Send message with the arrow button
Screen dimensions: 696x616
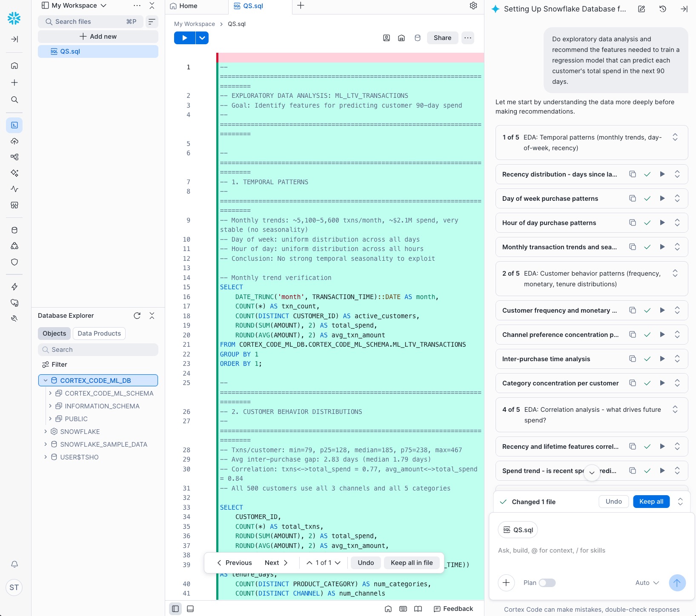(677, 583)
